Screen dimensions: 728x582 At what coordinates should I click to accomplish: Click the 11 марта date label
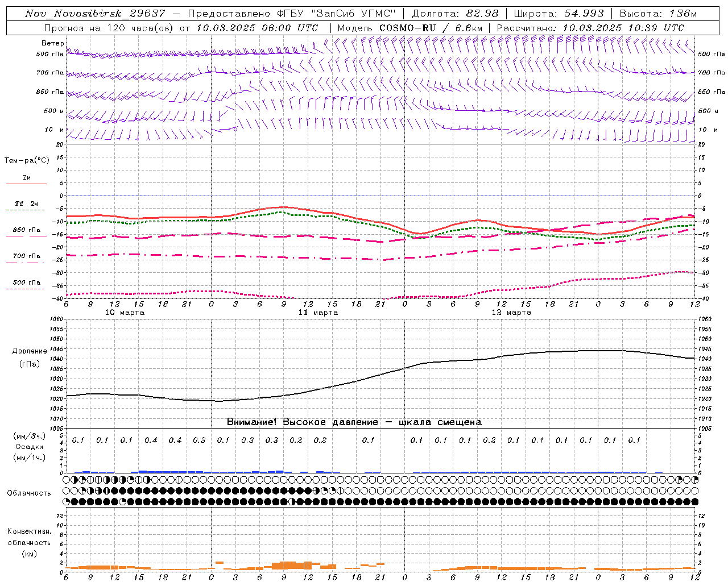tap(318, 313)
